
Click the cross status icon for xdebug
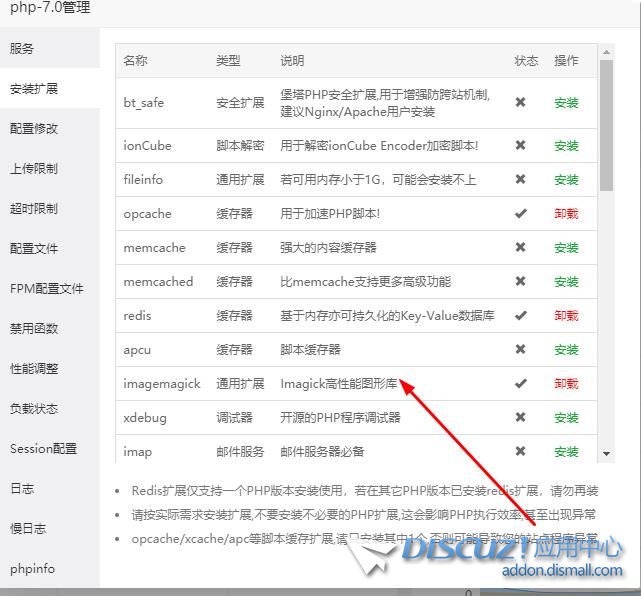[x=520, y=418]
